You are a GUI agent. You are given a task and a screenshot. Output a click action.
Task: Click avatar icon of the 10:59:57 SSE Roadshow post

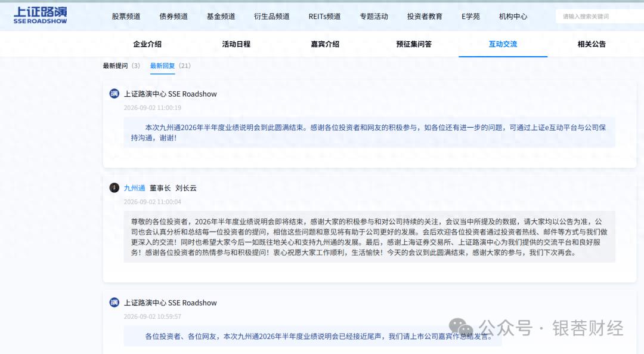(x=114, y=303)
